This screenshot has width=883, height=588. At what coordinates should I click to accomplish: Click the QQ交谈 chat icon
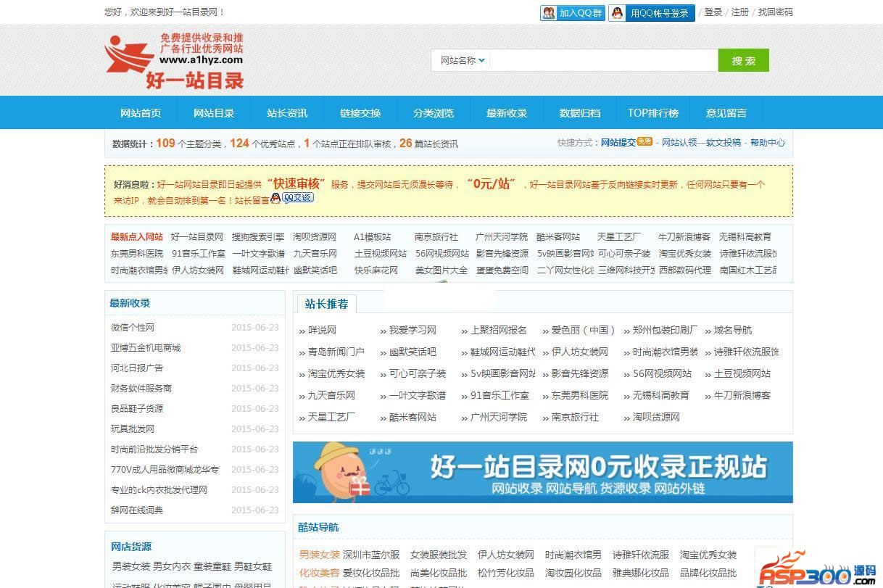click(x=297, y=198)
